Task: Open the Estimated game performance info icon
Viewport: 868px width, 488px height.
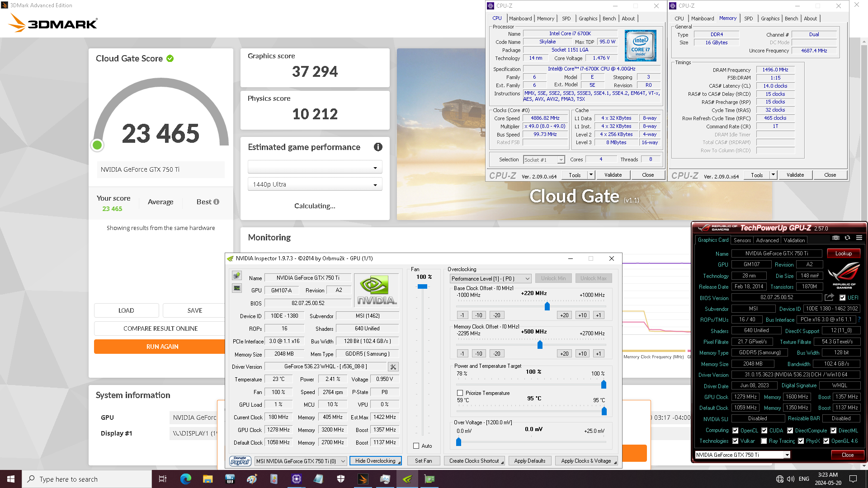Action: click(x=378, y=147)
